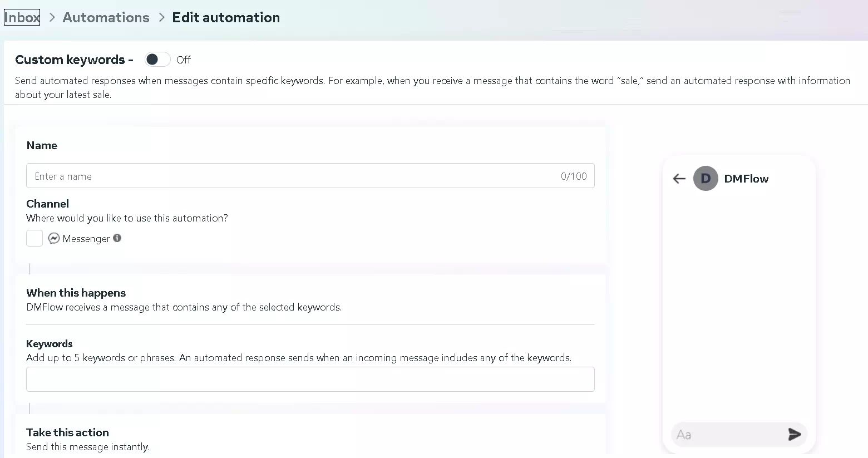
Task: Navigate to Automations via the breadcrumb
Action: tap(106, 17)
